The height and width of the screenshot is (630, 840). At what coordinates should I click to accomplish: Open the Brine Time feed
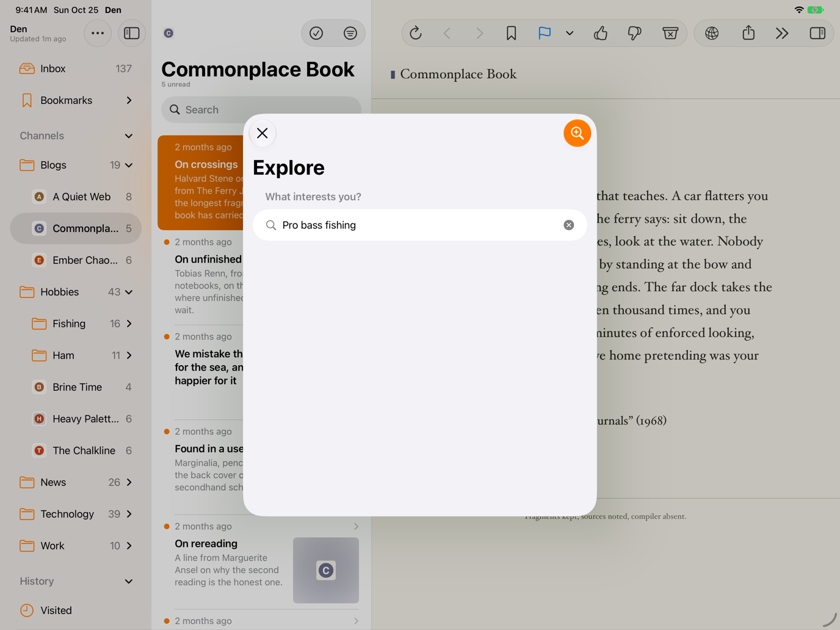pos(76,387)
